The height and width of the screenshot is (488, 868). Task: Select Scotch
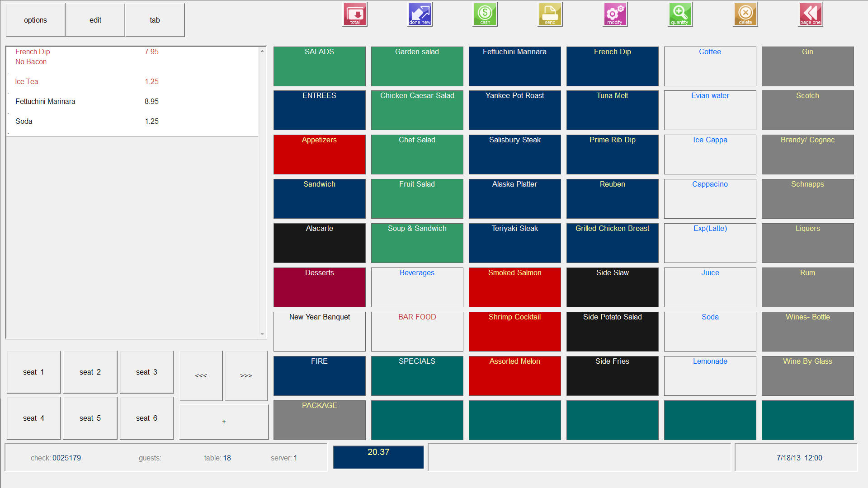coord(808,110)
